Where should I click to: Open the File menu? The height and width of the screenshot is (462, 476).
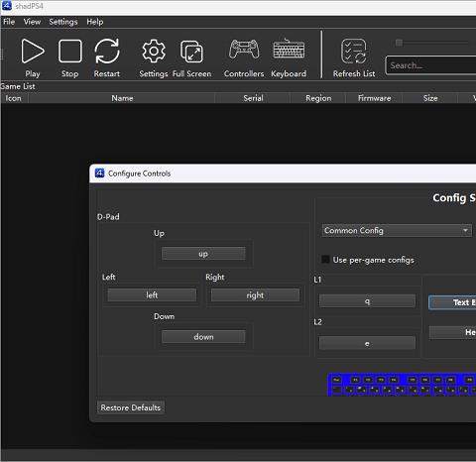point(9,22)
